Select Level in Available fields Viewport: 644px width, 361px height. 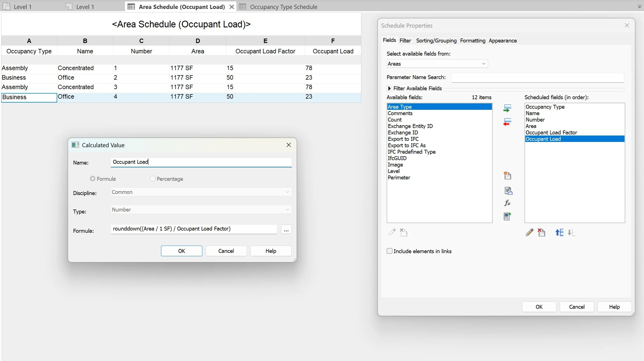click(x=439, y=171)
